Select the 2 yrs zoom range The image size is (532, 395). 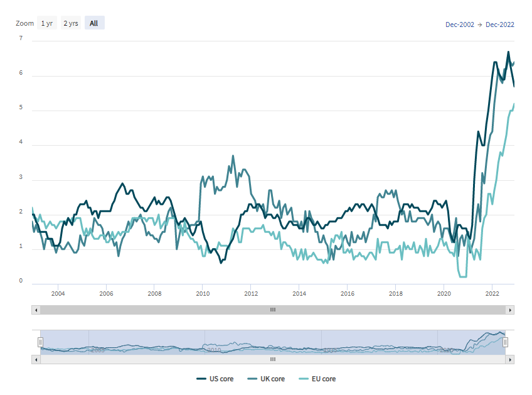[x=70, y=23]
